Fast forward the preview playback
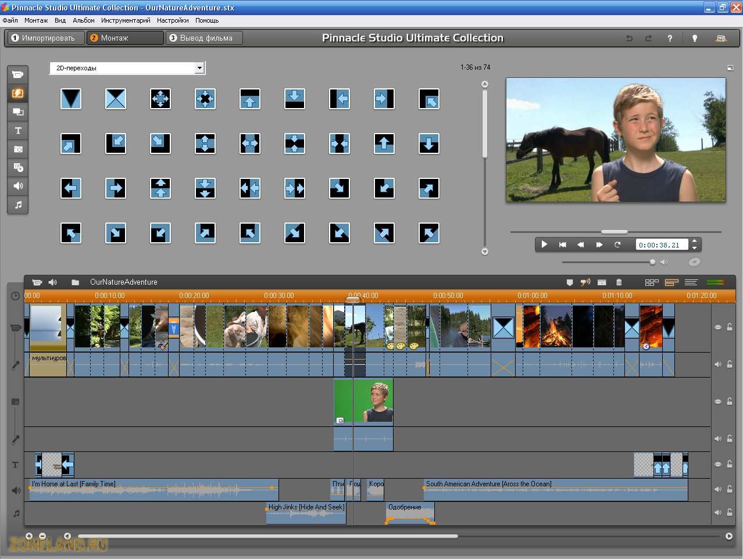Screen dimensions: 743x560 (599, 245)
